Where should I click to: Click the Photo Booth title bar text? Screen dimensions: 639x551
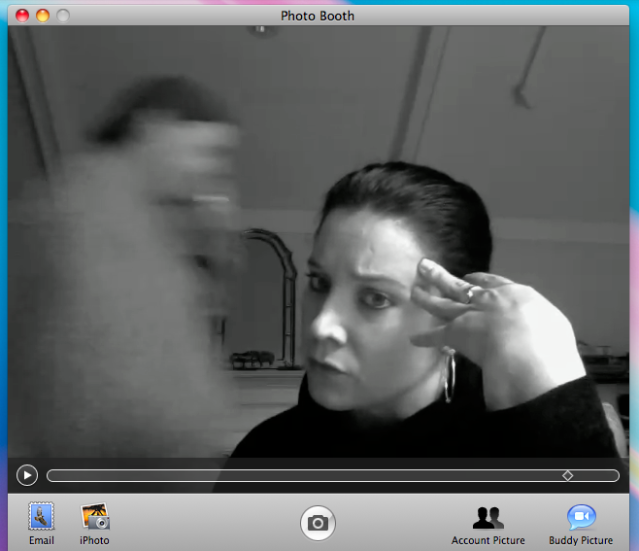(317, 16)
